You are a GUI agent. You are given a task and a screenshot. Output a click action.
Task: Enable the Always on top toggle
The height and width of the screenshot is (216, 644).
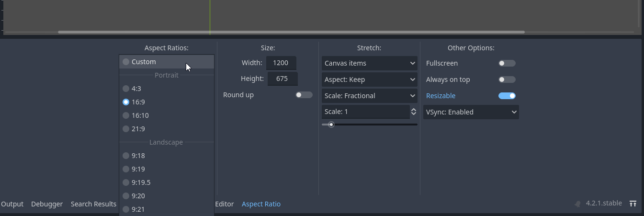pos(507,80)
